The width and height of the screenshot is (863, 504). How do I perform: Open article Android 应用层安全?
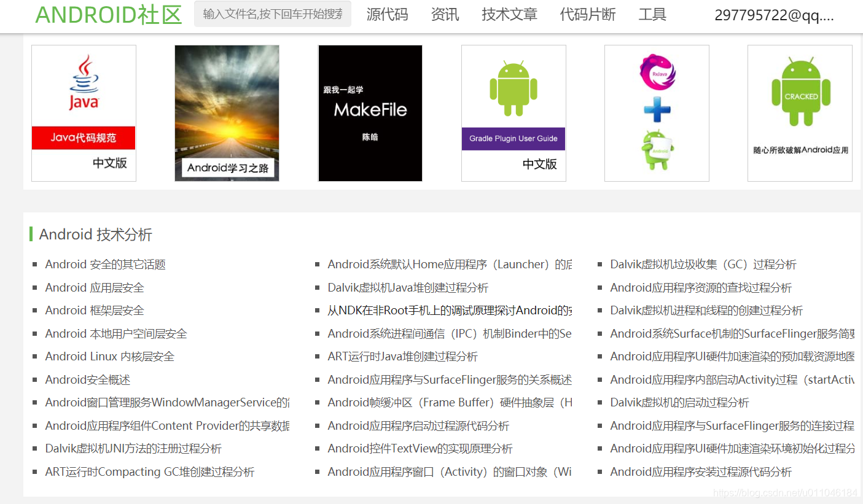click(x=95, y=288)
